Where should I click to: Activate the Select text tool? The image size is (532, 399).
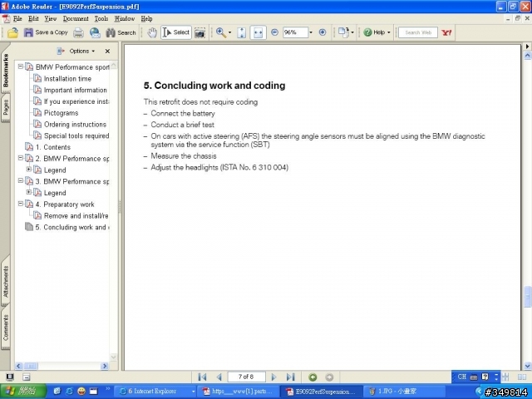click(x=176, y=32)
